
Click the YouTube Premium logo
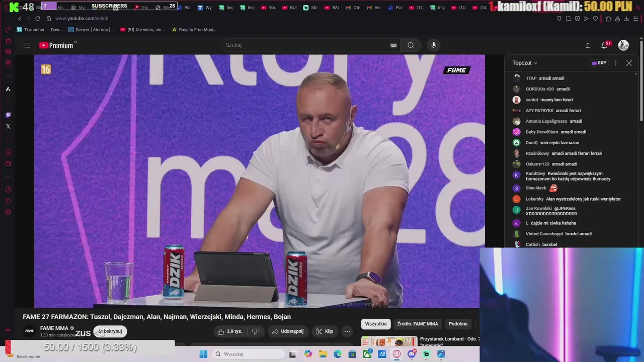pyautogui.click(x=56, y=45)
